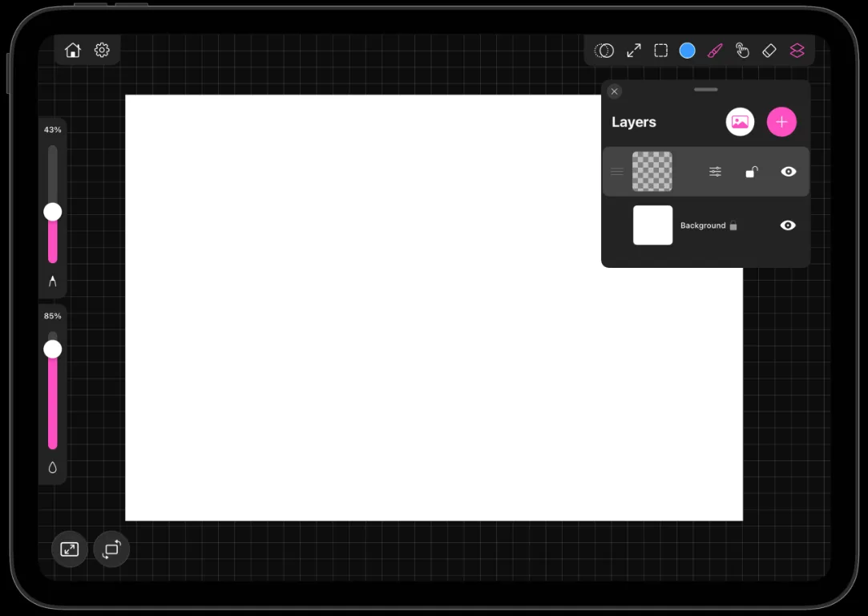Viewport: 868px width, 616px height.
Task: Select the pink brush tool
Action: point(715,51)
